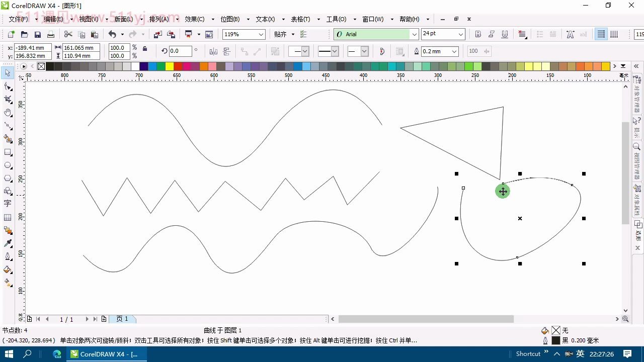Expand the 贴齐 snap-to dropdown
Viewport: 644px width, 362px height.
[x=293, y=34]
